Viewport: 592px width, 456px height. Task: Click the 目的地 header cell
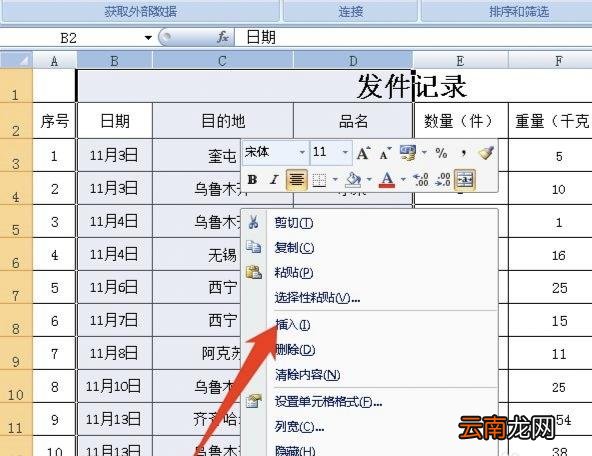[223, 121]
